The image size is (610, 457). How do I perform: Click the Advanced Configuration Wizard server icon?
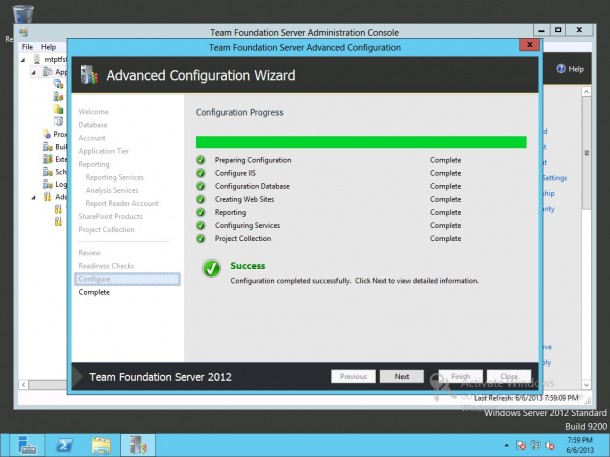tap(89, 75)
